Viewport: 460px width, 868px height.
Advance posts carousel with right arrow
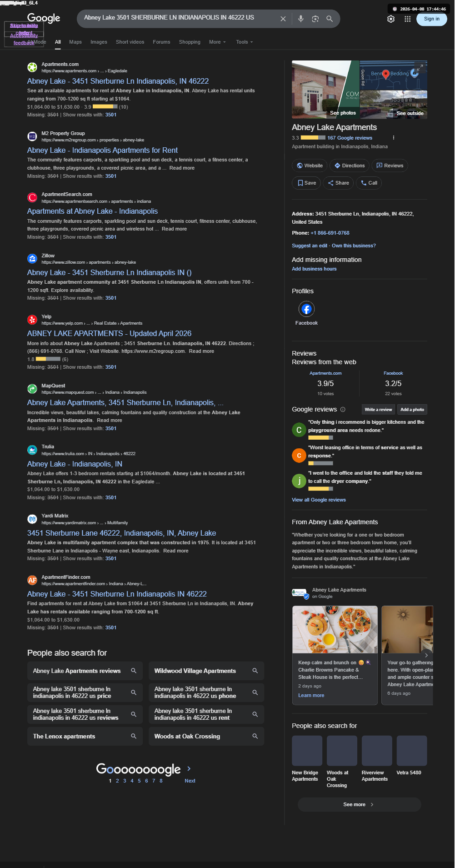[x=426, y=655]
